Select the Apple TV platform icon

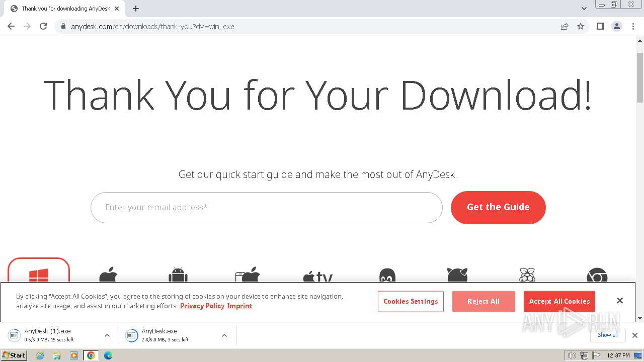pos(317,276)
